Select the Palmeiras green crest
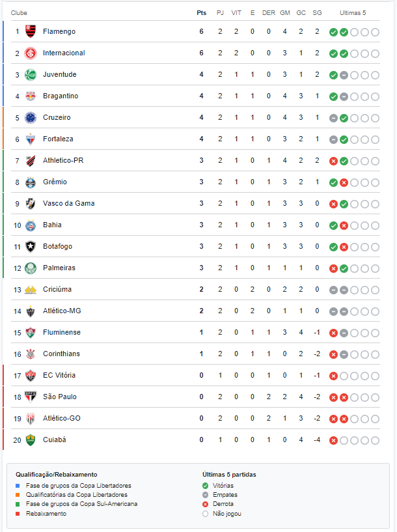397x532 pixels. click(x=31, y=268)
